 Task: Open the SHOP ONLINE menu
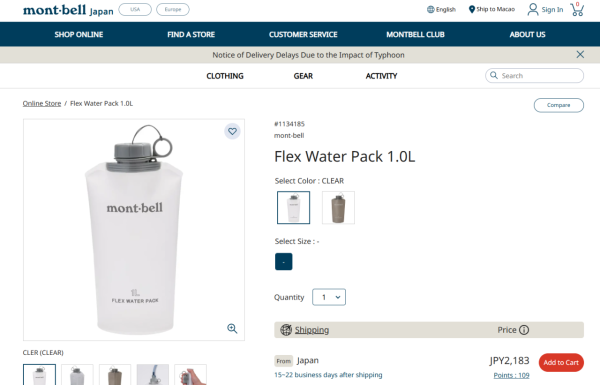(79, 34)
